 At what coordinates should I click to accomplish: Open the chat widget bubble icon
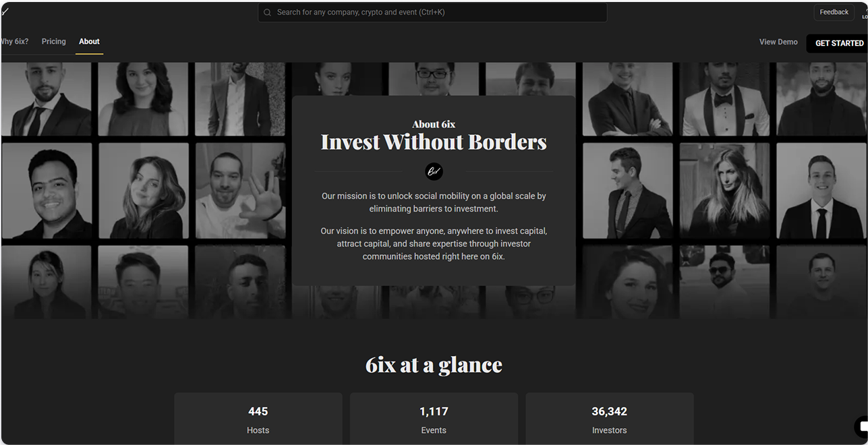pyautogui.click(x=861, y=427)
